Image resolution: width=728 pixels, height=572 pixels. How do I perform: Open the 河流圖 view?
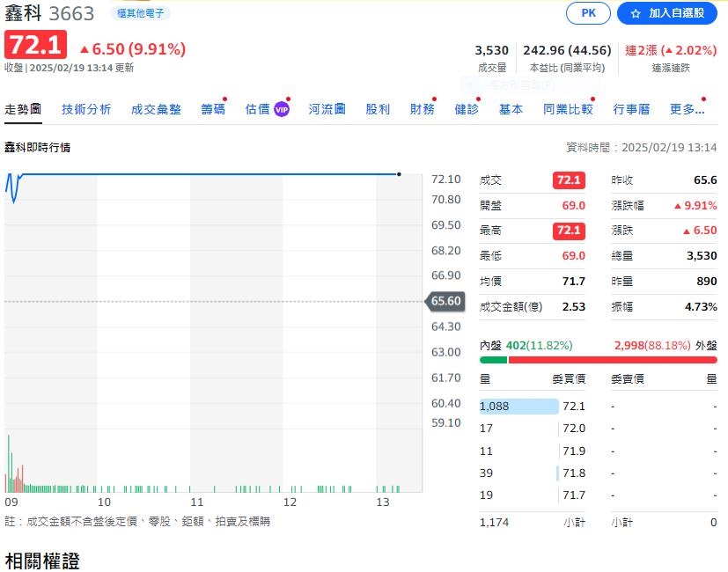[326, 109]
